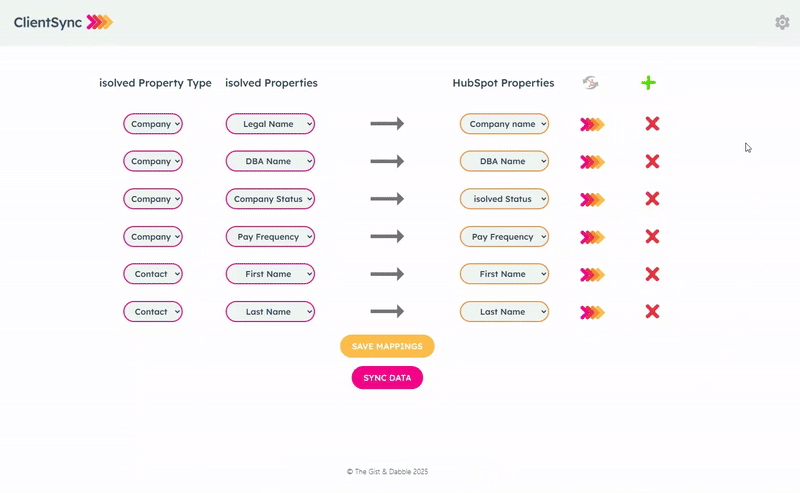Click the SYNC DATA button
This screenshot has width=800, height=493.
click(387, 378)
